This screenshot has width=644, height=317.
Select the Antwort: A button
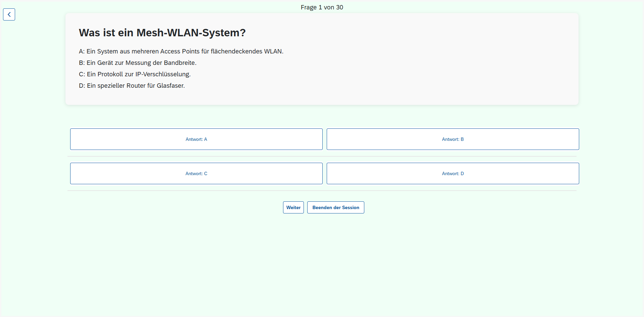point(196,139)
